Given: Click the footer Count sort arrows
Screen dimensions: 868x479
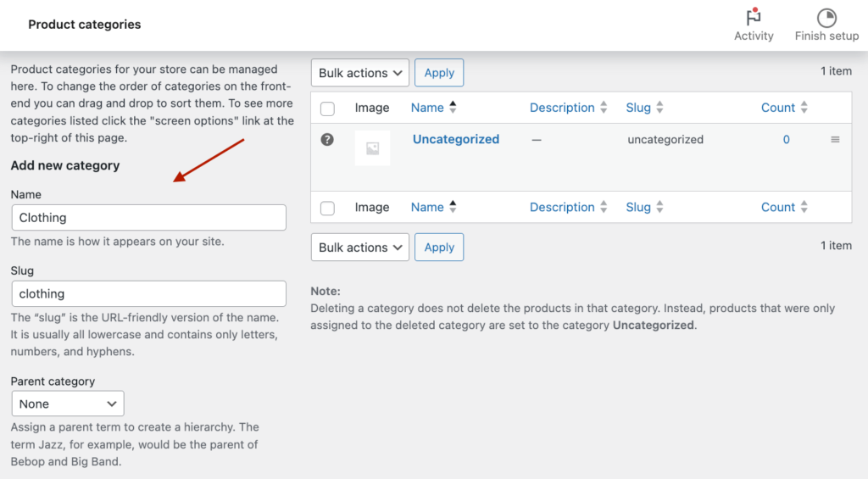Looking at the screenshot, I should [804, 207].
